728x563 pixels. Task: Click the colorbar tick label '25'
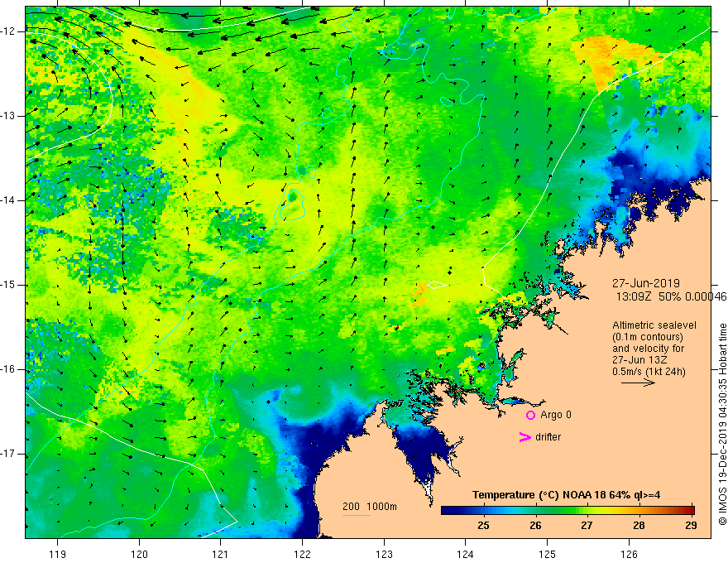pos(483,526)
